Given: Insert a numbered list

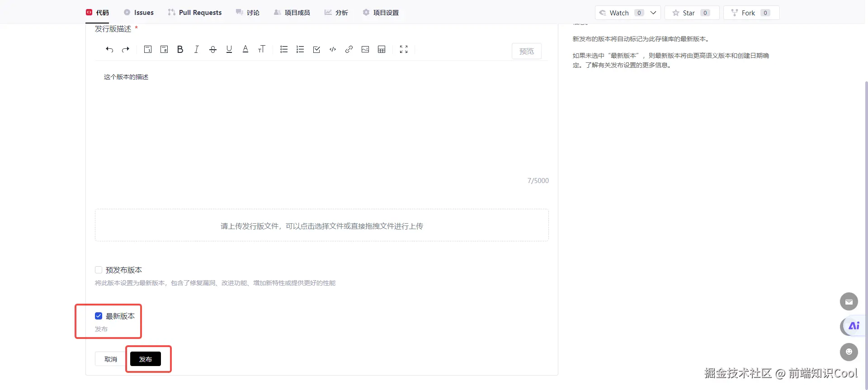Looking at the screenshot, I should tap(300, 50).
